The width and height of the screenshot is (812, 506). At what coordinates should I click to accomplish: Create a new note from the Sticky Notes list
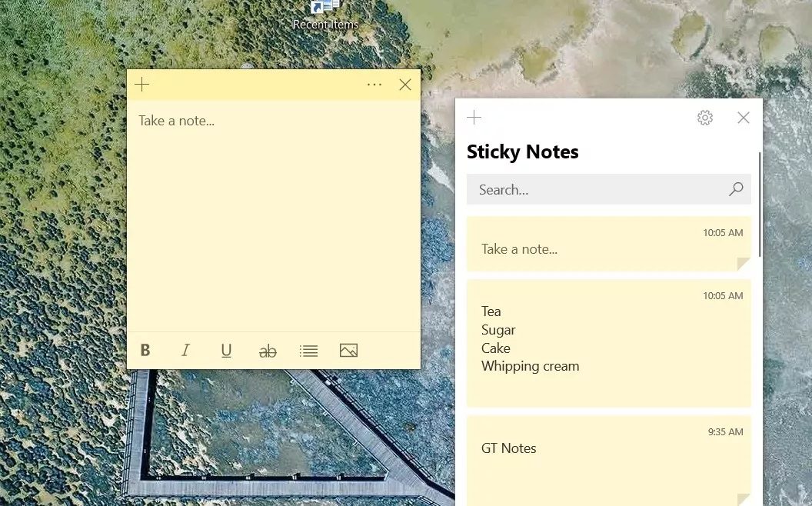[x=474, y=118]
